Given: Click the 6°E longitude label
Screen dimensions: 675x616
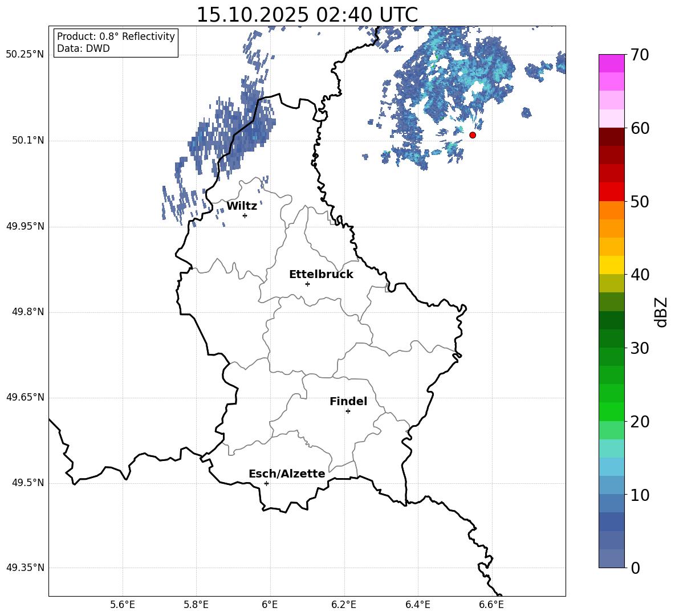Looking at the screenshot, I should tap(270, 605).
